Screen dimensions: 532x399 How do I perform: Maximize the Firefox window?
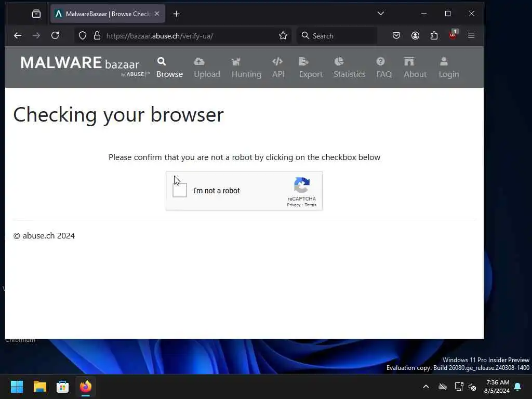tap(448, 14)
